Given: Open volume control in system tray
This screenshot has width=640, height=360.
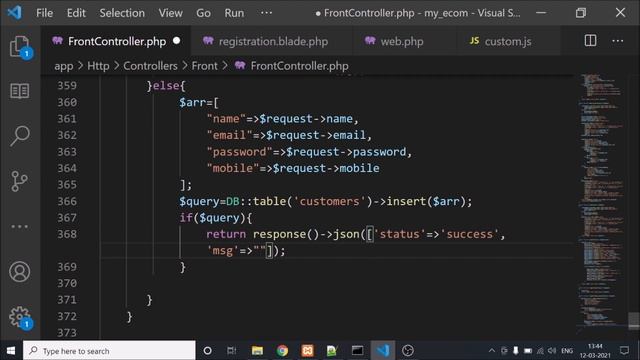Looking at the screenshot, I should (552, 351).
